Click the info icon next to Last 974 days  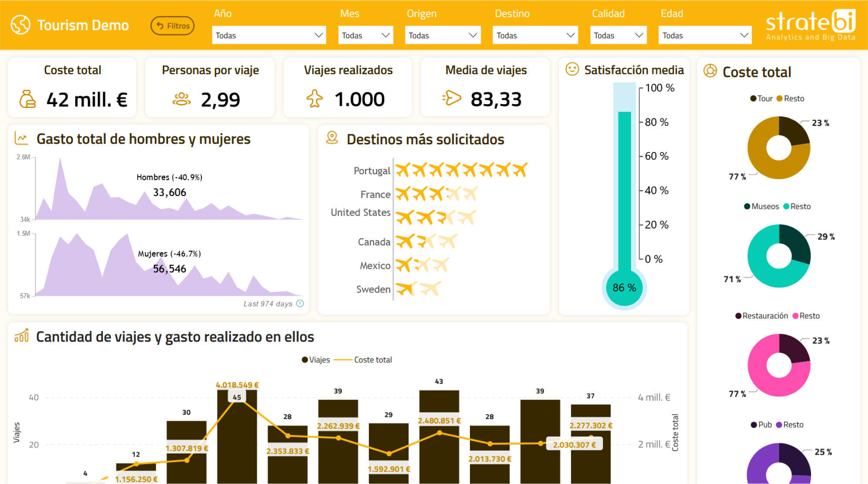coord(300,304)
